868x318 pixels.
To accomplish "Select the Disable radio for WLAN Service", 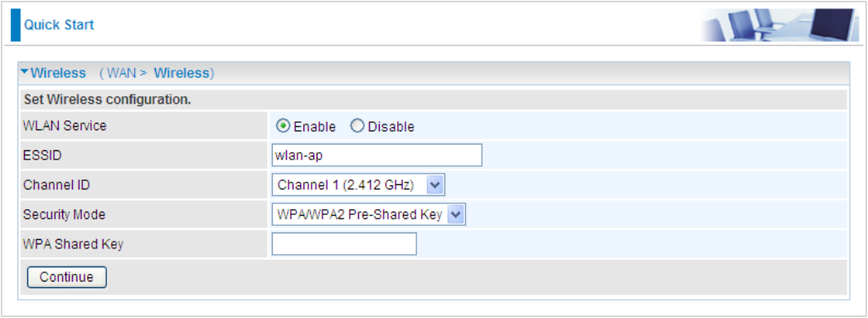I will point(357,126).
